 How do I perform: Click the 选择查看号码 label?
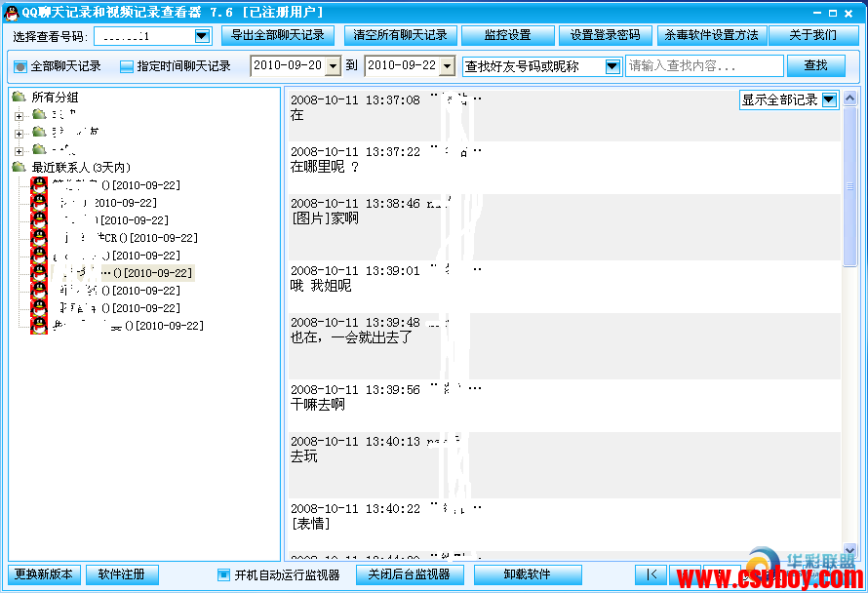click(x=51, y=36)
